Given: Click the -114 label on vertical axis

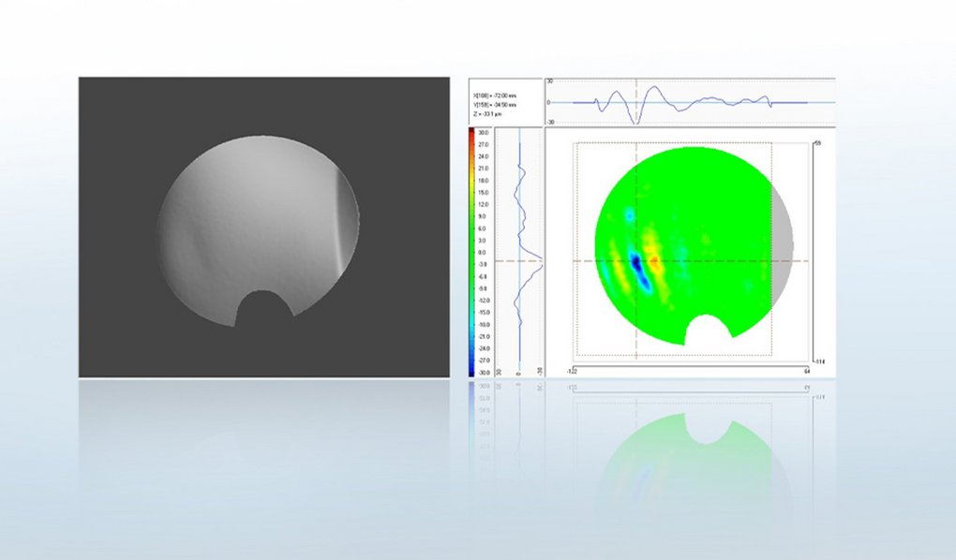Looking at the screenshot, I should (819, 361).
